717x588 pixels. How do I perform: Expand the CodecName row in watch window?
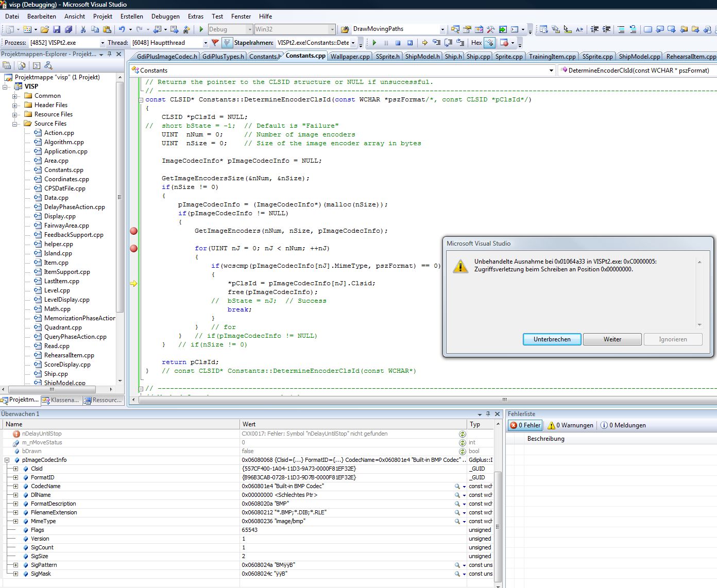(x=16, y=487)
